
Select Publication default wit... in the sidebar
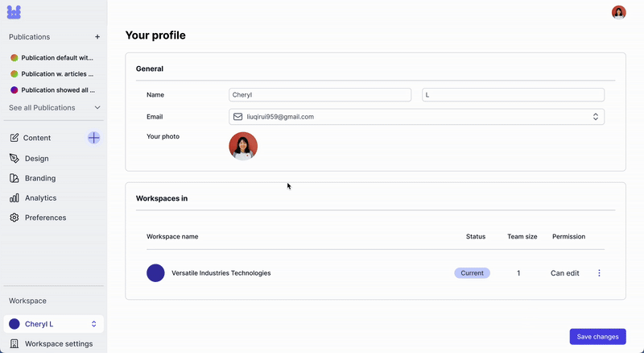pyautogui.click(x=52, y=58)
